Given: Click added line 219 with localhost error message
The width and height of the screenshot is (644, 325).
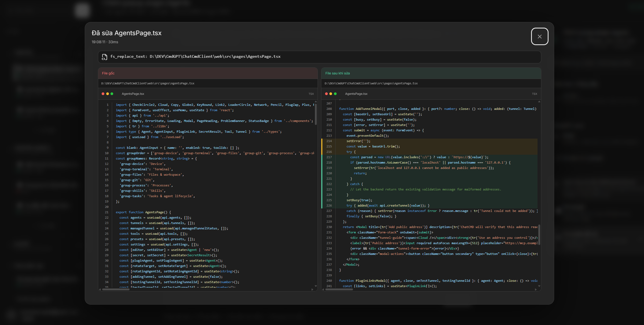Looking at the screenshot, I should 424,168.
